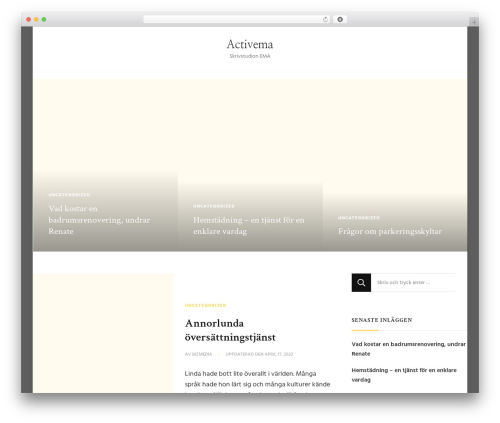The image size is (500, 423).
Task: Click Uncategorized label above badrumsrenovering post
Action: click(69, 194)
